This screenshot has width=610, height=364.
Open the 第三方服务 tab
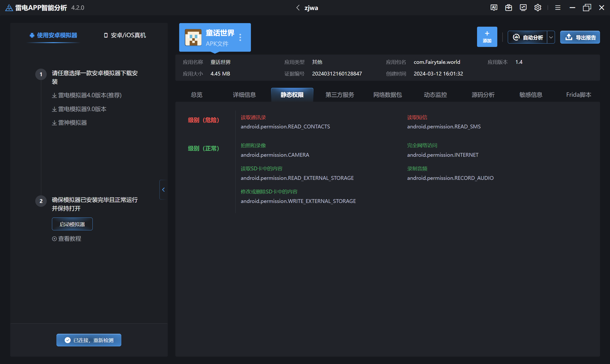(x=340, y=95)
